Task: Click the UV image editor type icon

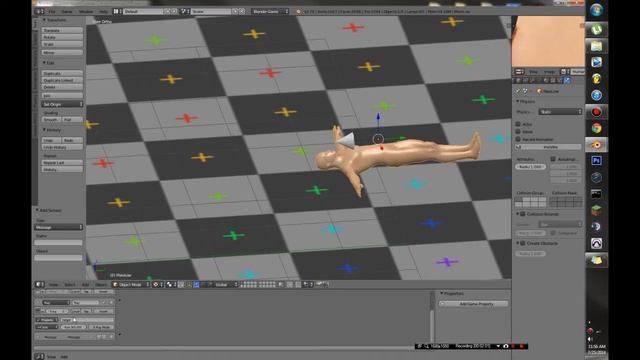Action: (519, 72)
